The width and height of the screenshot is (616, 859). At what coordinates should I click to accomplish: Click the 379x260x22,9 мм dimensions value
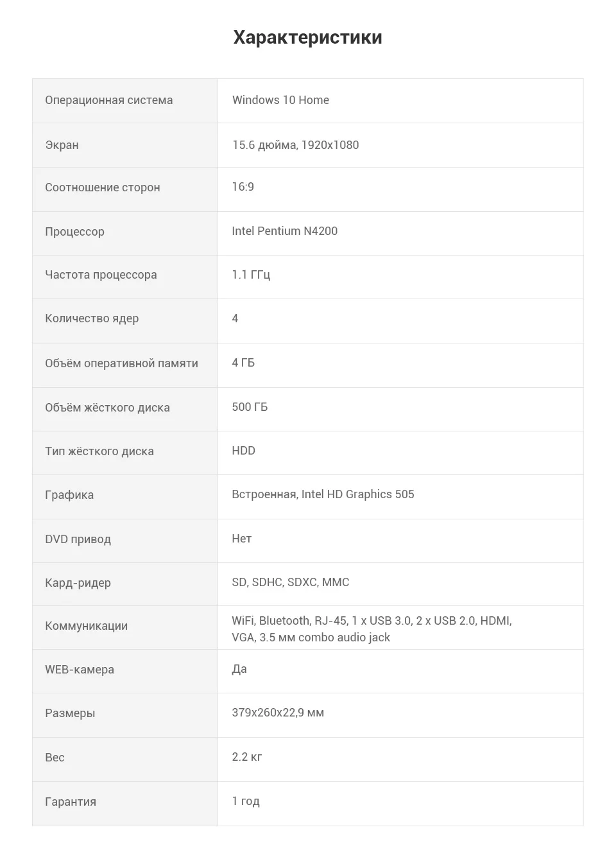(278, 713)
